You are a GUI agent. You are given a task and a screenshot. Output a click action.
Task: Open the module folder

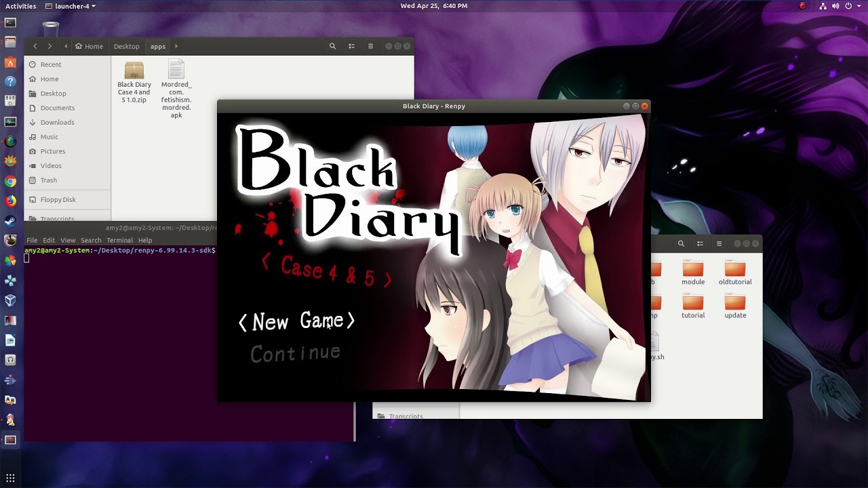[693, 272]
